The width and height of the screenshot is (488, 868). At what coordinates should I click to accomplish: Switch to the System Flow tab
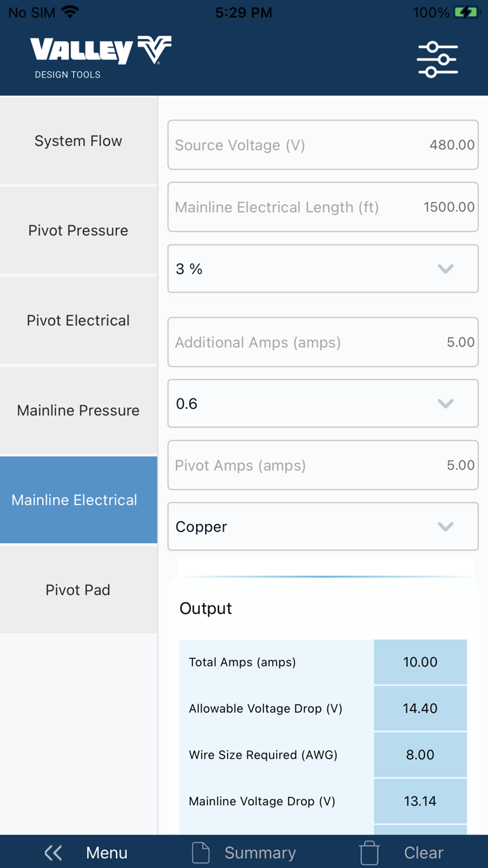(x=78, y=141)
